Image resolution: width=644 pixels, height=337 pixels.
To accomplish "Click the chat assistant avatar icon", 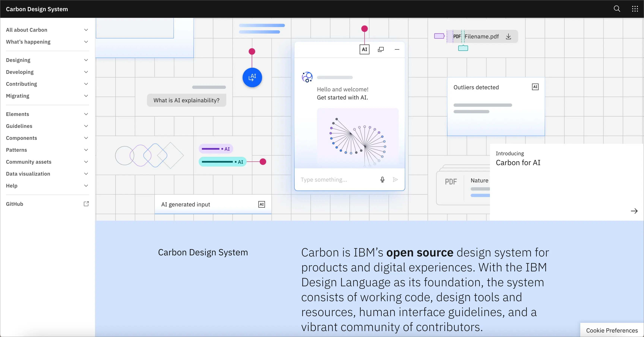I will pyautogui.click(x=307, y=77).
